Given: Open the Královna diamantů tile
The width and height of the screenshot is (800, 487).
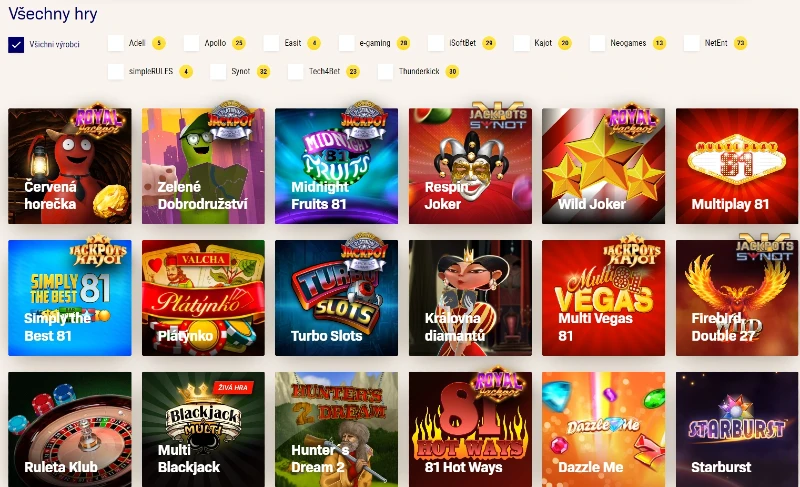Looking at the screenshot, I should tap(470, 298).
